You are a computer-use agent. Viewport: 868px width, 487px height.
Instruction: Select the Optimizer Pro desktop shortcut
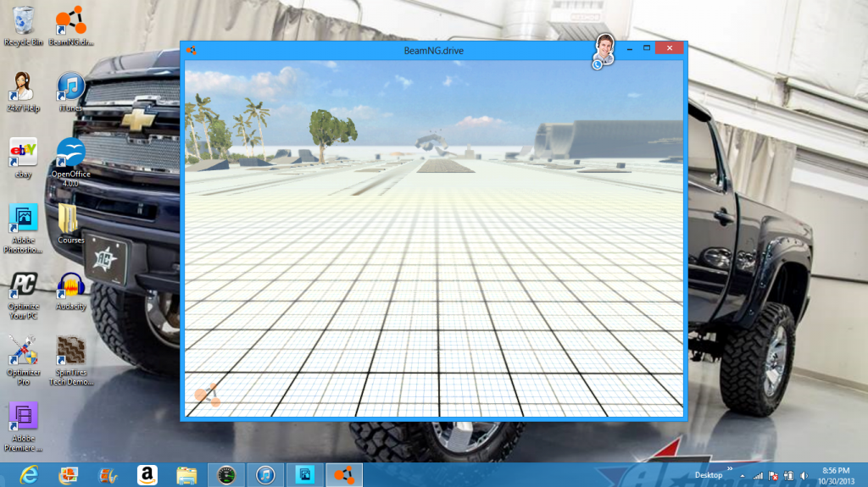(x=23, y=361)
